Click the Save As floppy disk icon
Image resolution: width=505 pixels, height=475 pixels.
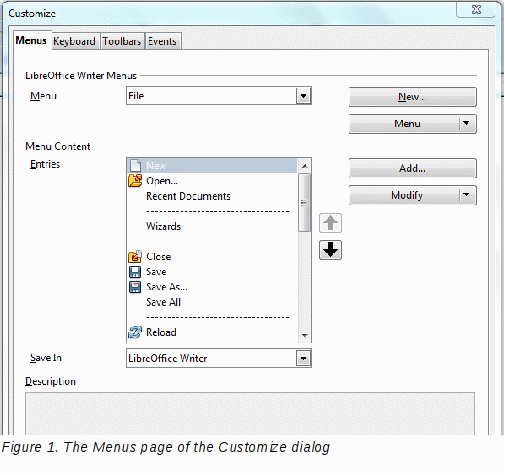click(135, 287)
